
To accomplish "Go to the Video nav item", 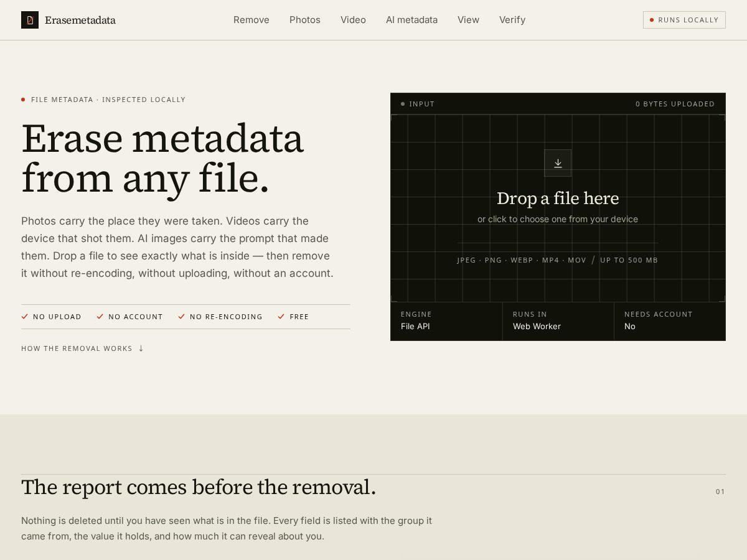I will [x=353, y=20].
